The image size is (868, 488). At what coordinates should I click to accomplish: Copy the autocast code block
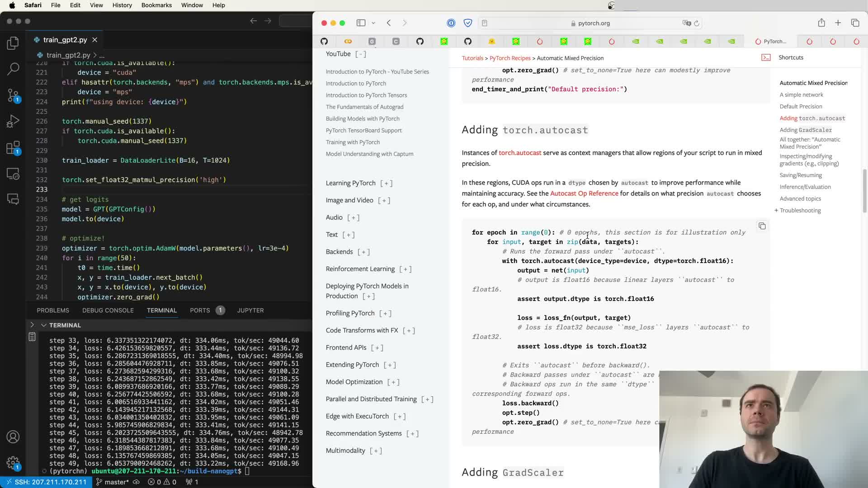tap(762, 226)
